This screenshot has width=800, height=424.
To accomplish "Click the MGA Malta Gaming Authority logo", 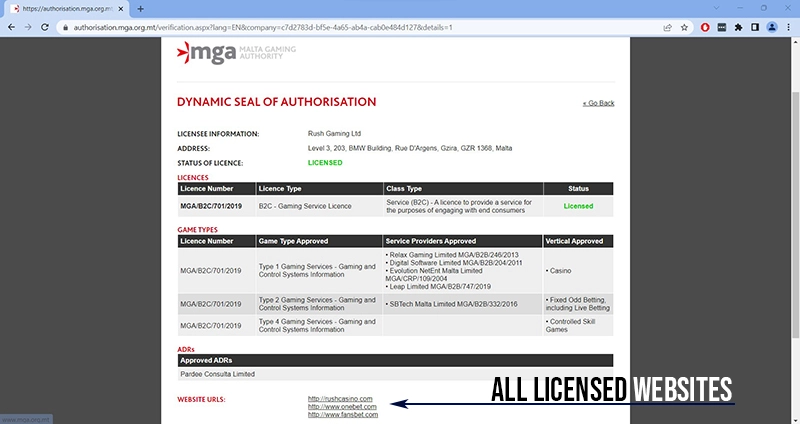I will [x=236, y=53].
